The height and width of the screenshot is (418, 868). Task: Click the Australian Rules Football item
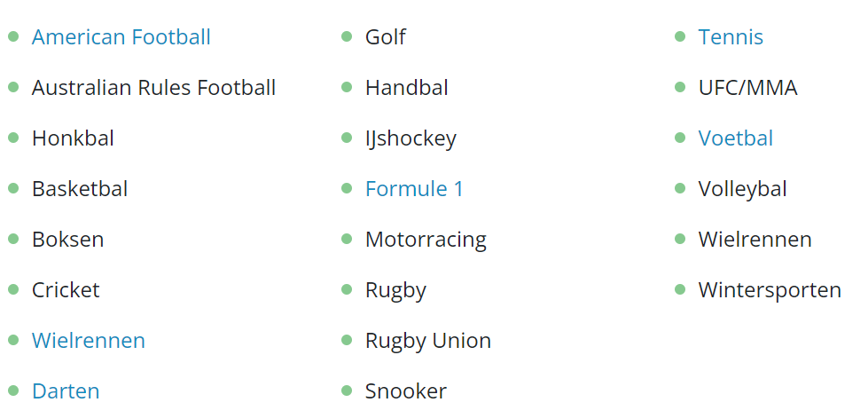[x=154, y=88]
